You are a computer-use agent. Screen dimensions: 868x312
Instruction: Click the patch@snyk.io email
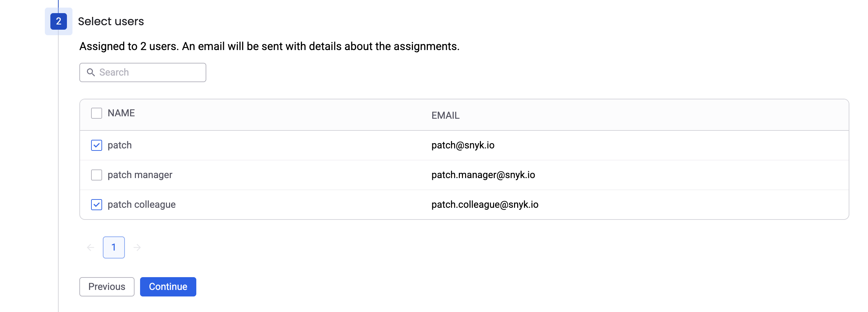point(463,145)
